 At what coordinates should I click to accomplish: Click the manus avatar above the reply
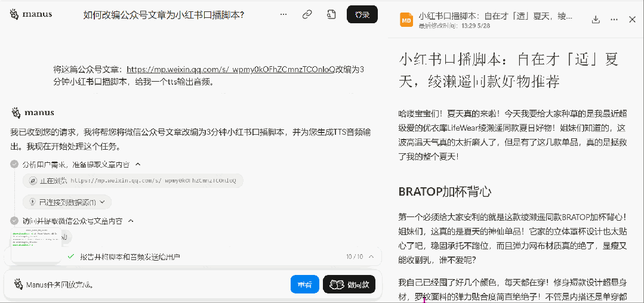tap(16, 113)
